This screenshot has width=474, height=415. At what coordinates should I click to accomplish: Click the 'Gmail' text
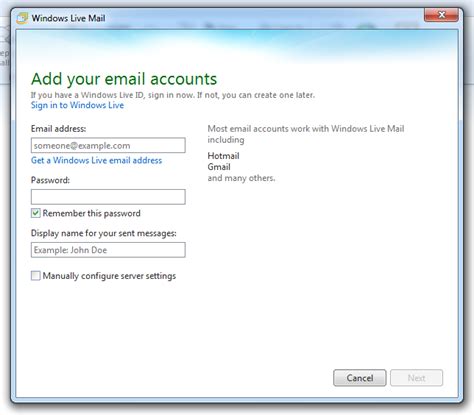pos(219,167)
